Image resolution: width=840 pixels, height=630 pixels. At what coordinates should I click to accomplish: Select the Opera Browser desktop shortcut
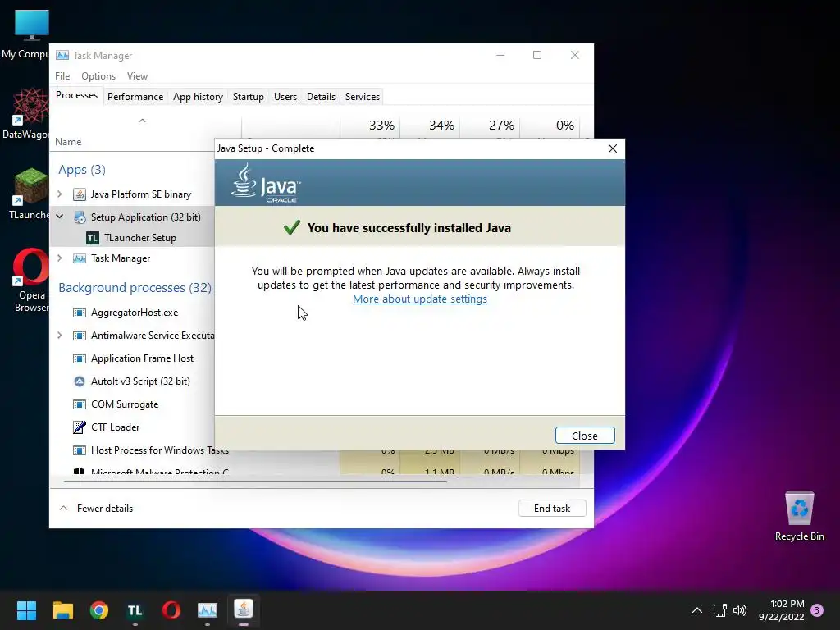30,281
